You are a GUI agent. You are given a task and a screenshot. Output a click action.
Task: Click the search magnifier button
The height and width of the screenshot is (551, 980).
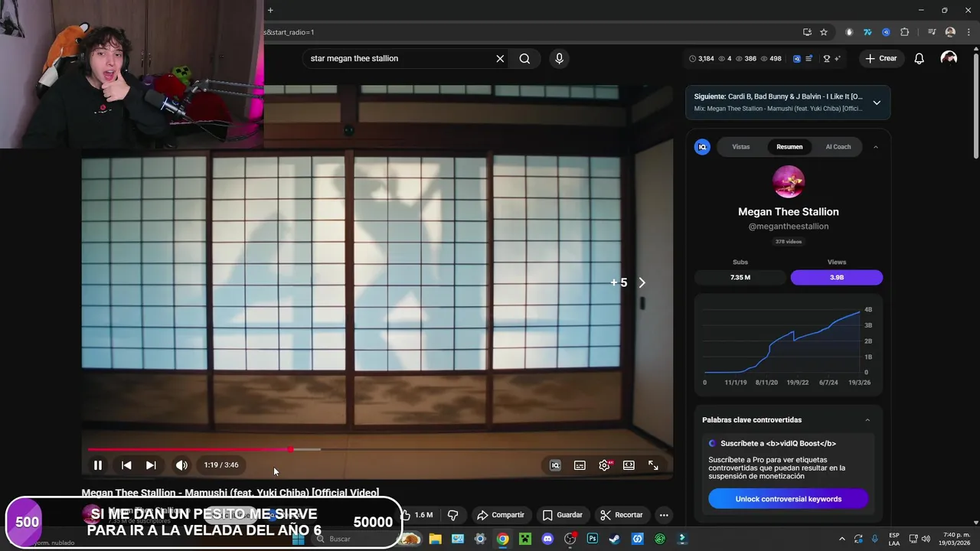(x=524, y=58)
